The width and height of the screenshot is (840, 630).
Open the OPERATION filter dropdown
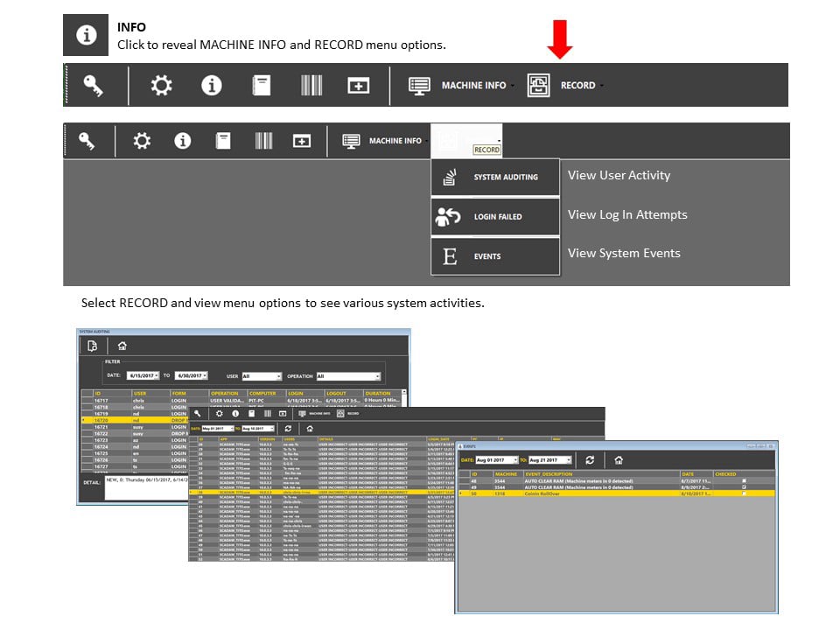pos(348,376)
